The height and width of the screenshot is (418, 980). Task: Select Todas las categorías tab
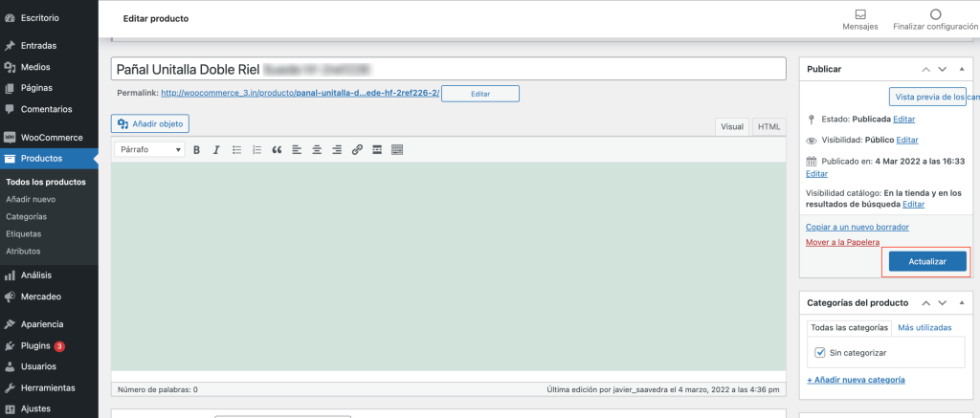[849, 327]
